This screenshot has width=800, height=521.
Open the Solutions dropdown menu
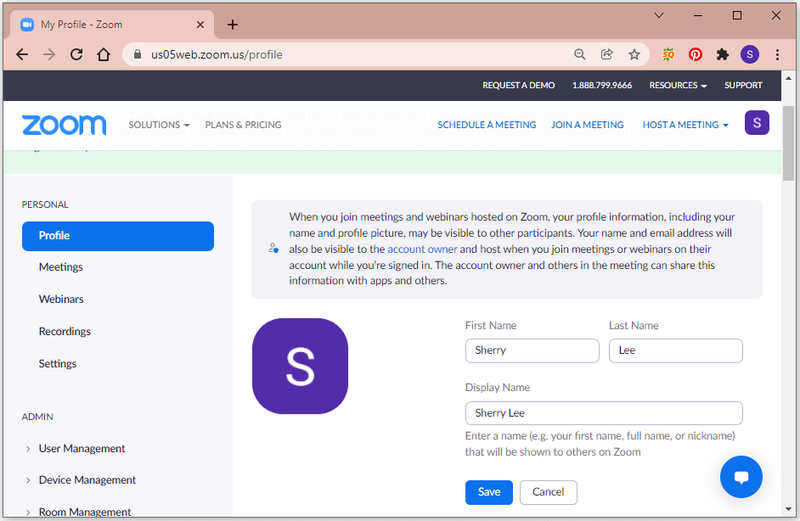coord(159,125)
